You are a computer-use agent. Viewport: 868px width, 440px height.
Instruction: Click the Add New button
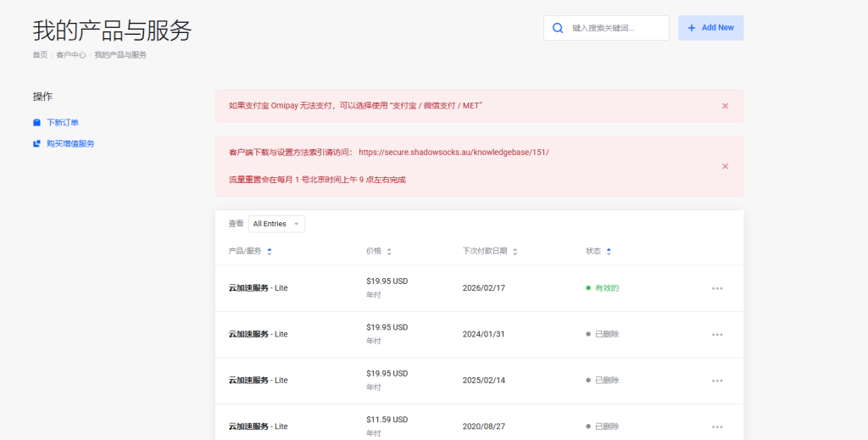pos(710,28)
